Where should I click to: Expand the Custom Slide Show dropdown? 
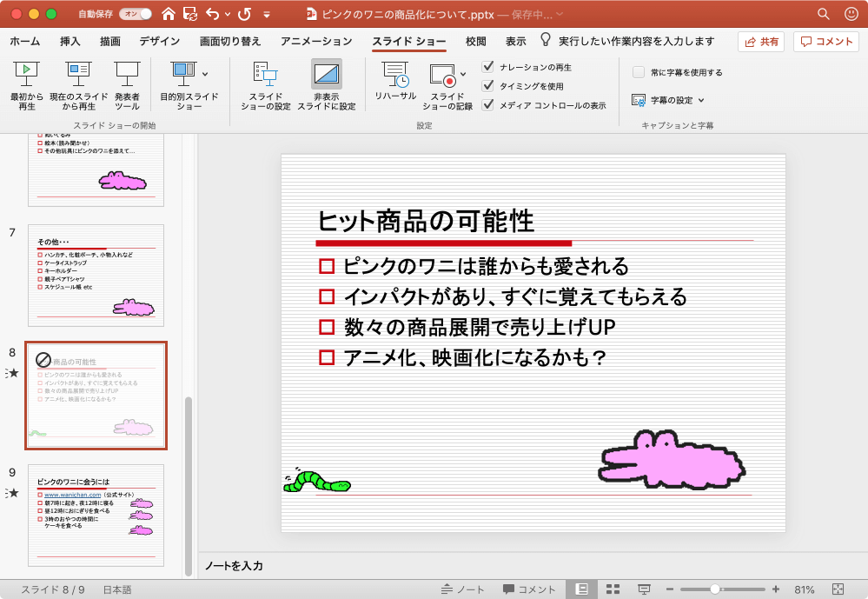pyautogui.click(x=205, y=74)
